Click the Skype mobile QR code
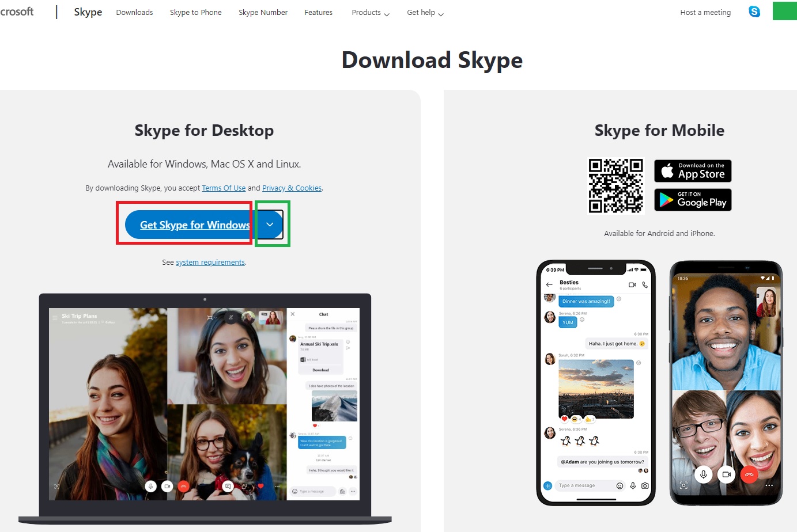Screen dimensions: 797x532 click(615, 186)
